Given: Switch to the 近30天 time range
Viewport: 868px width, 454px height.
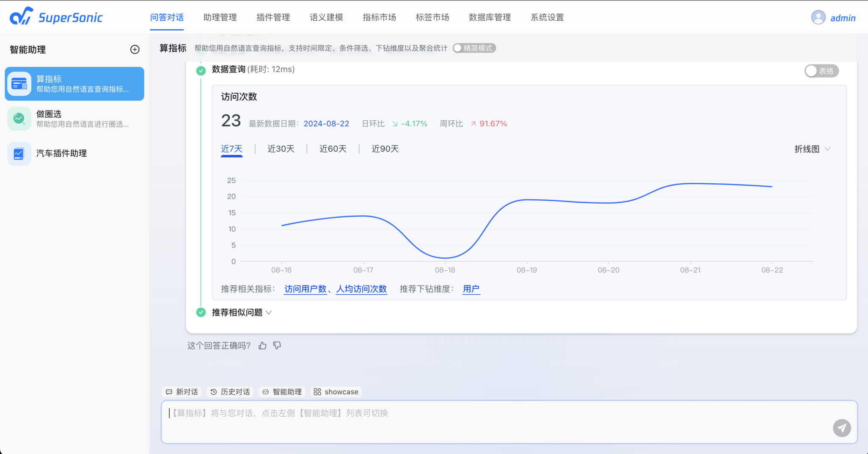Looking at the screenshot, I should [x=281, y=149].
